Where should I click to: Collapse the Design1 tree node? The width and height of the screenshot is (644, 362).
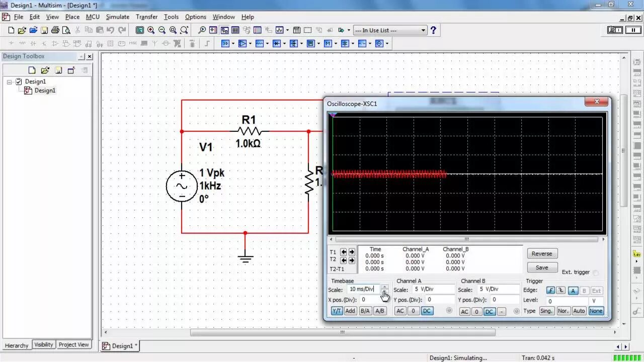point(10,82)
